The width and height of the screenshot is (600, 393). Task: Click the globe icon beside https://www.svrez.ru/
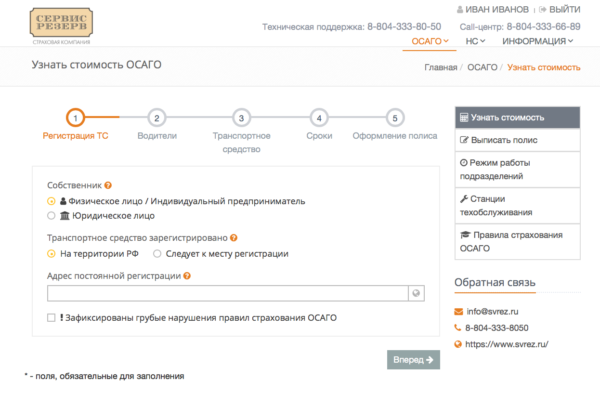(x=458, y=344)
